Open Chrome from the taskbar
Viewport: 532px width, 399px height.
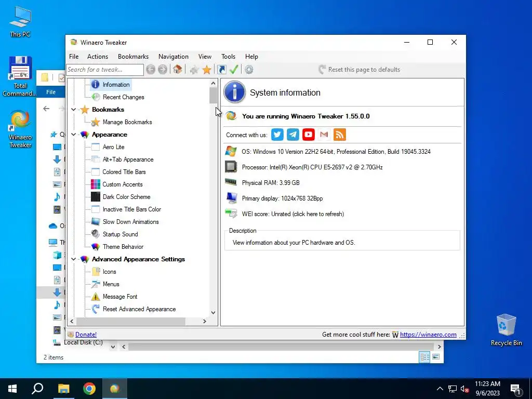click(x=89, y=389)
